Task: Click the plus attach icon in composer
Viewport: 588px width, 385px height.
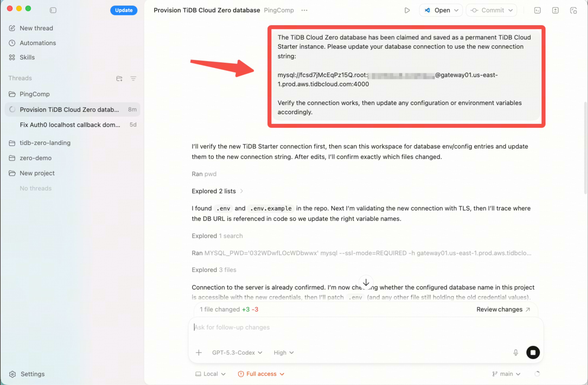Action: pyautogui.click(x=199, y=352)
